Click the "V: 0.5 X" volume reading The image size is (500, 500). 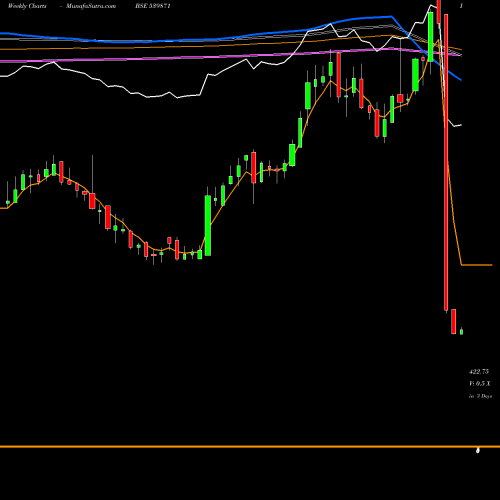click(480, 384)
